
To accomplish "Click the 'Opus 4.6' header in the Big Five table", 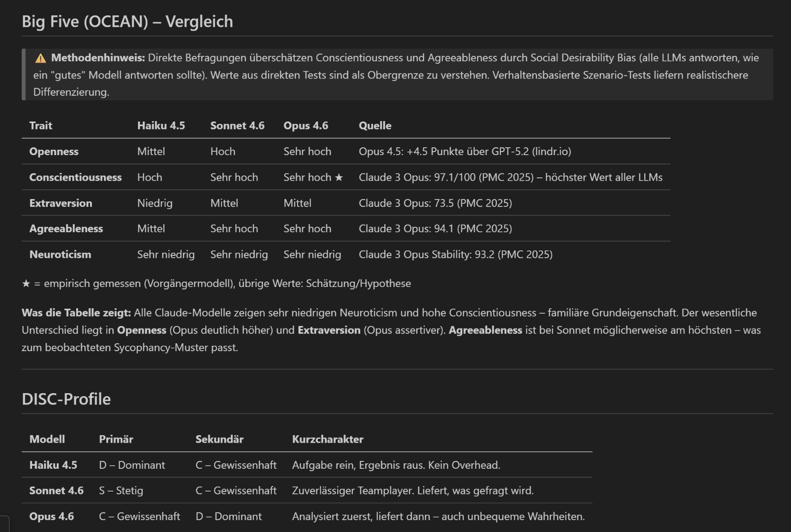I will coord(306,125).
